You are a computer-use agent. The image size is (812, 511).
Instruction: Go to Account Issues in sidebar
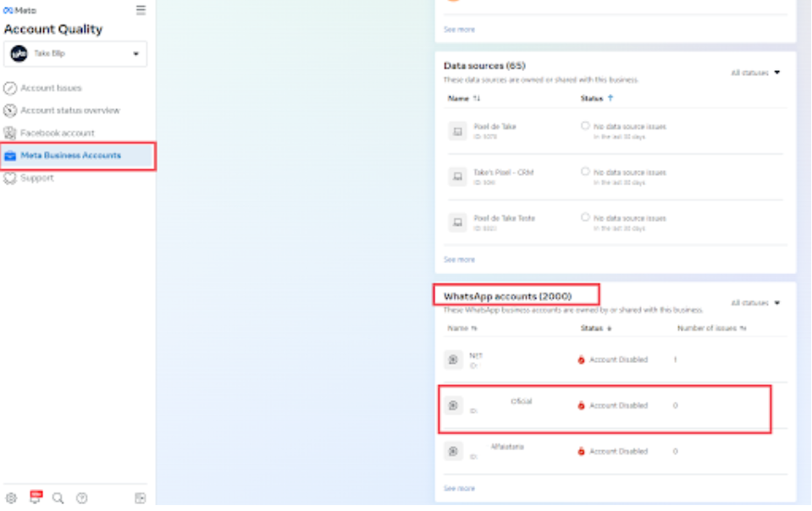pos(51,88)
